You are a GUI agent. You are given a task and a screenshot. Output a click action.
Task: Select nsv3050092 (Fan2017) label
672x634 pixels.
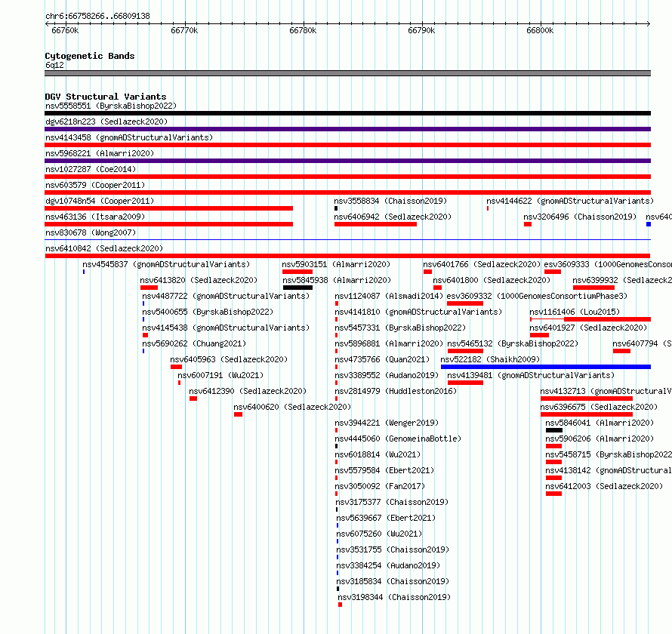point(380,486)
